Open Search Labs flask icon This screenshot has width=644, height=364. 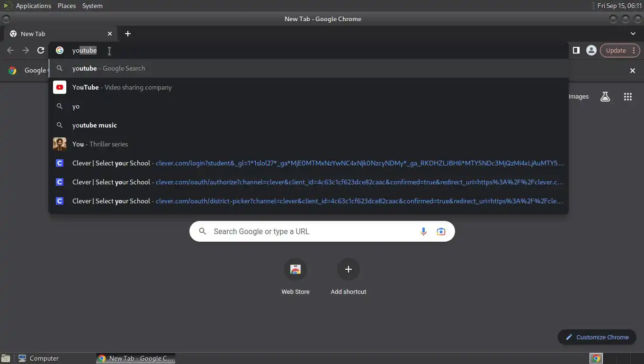(x=605, y=97)
